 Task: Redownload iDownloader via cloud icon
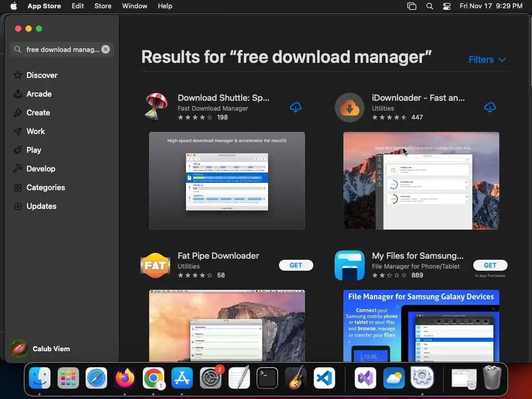[x=489, y=108]
